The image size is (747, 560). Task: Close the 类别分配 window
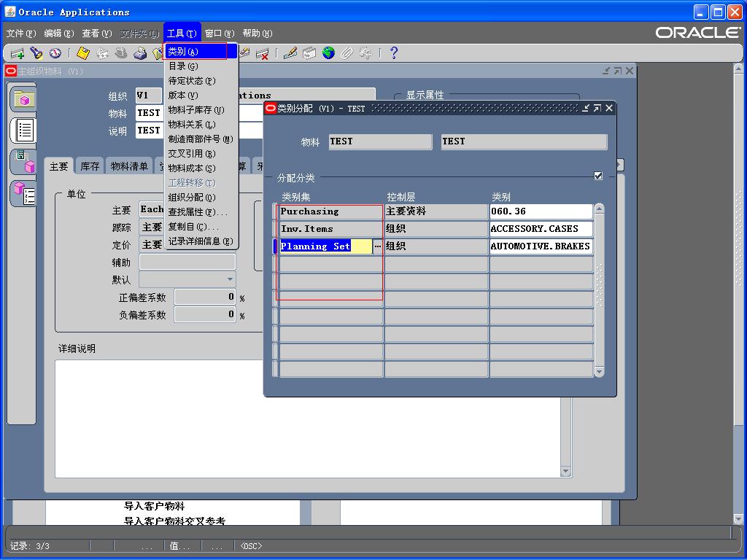(609, 109)
